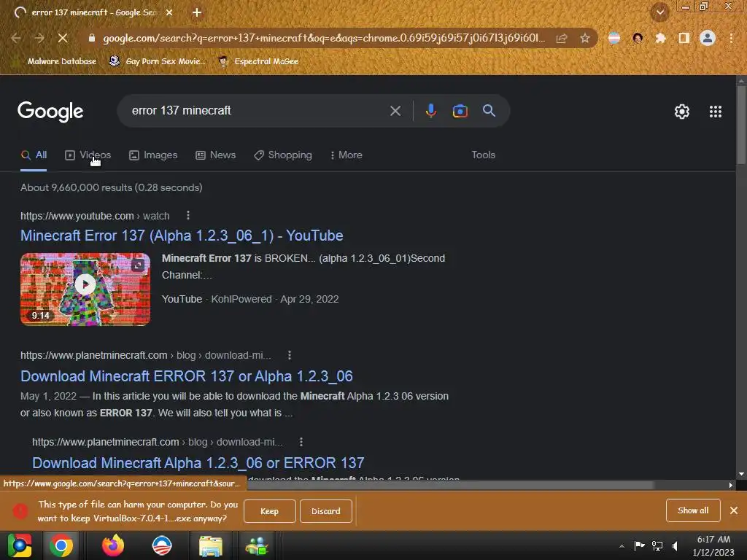Open the Google apps grid

click(x=715, y=112)
